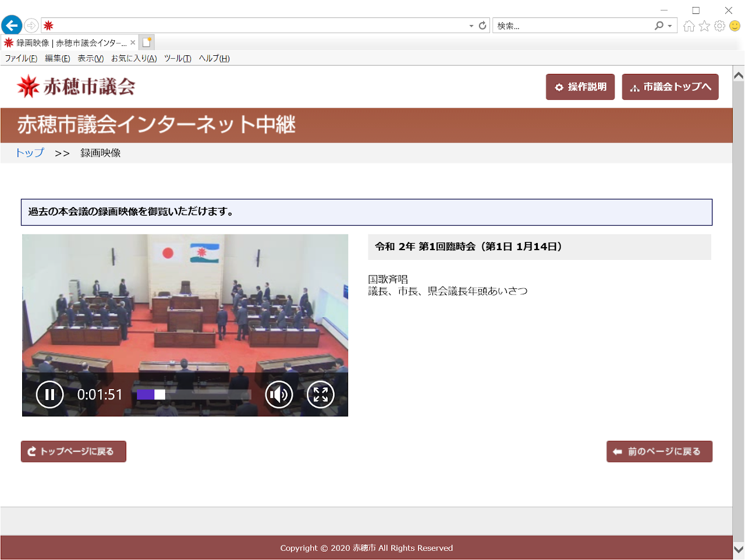
Task: Maximize the browser window
Action: pyautogui.click(x=696, y=10)
